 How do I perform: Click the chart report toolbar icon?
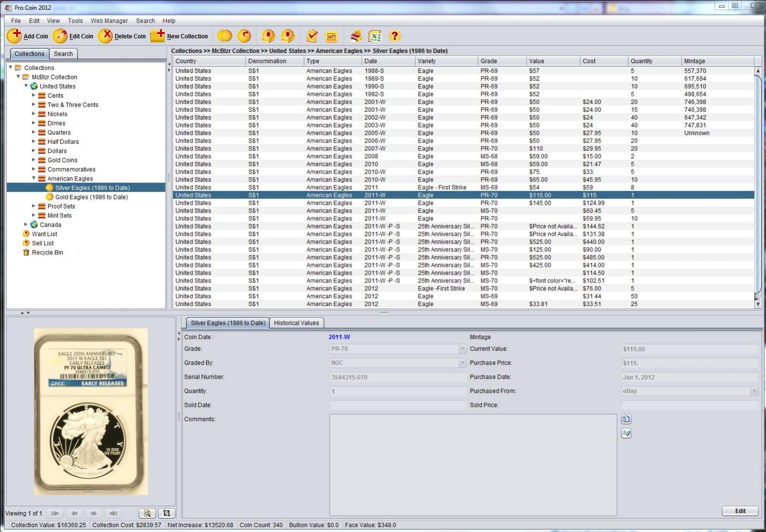(x=332, y=36)
